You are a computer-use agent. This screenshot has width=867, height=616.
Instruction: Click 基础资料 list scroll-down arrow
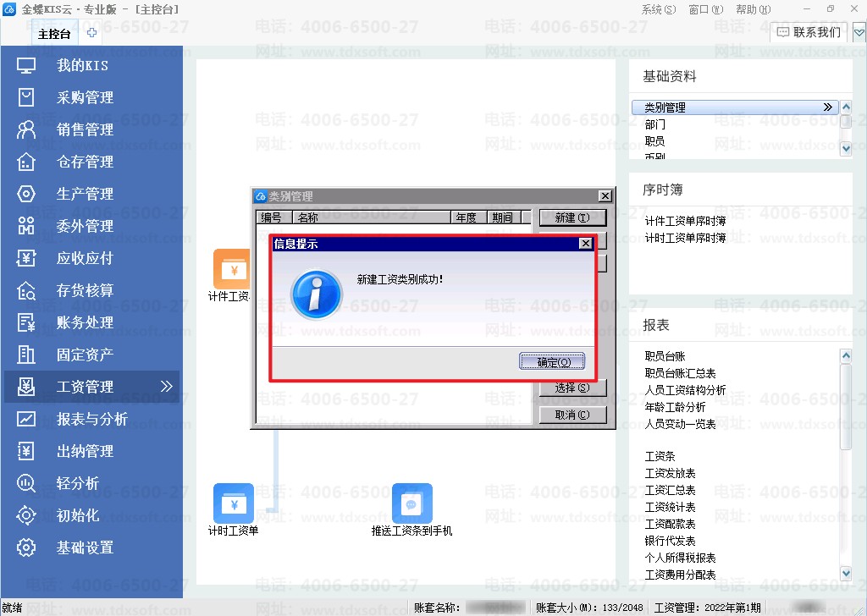[x=846, y=148]
